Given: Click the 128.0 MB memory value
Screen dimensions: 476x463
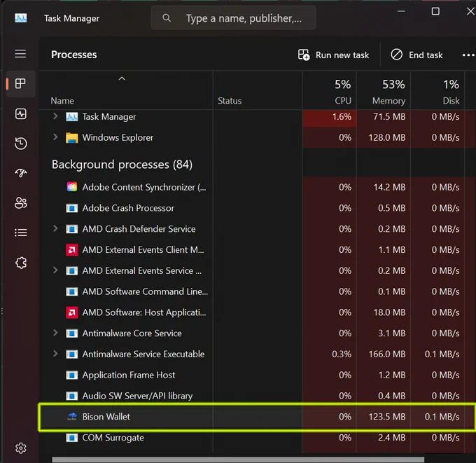Looking at the screenshot, I should click(386, 137).
